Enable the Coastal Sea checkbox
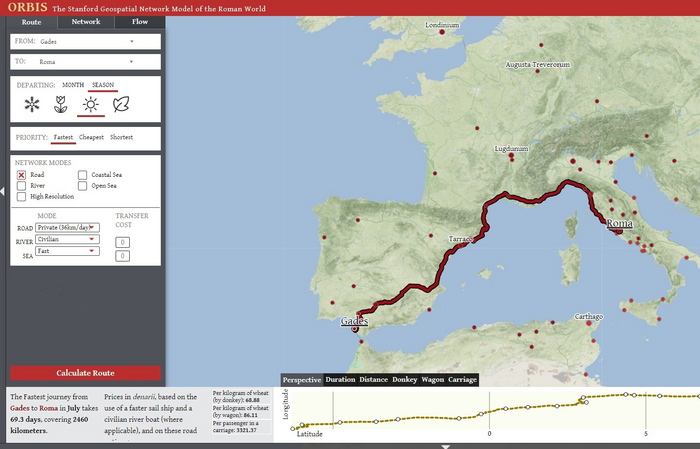700x449 pixels. (82, 175)
